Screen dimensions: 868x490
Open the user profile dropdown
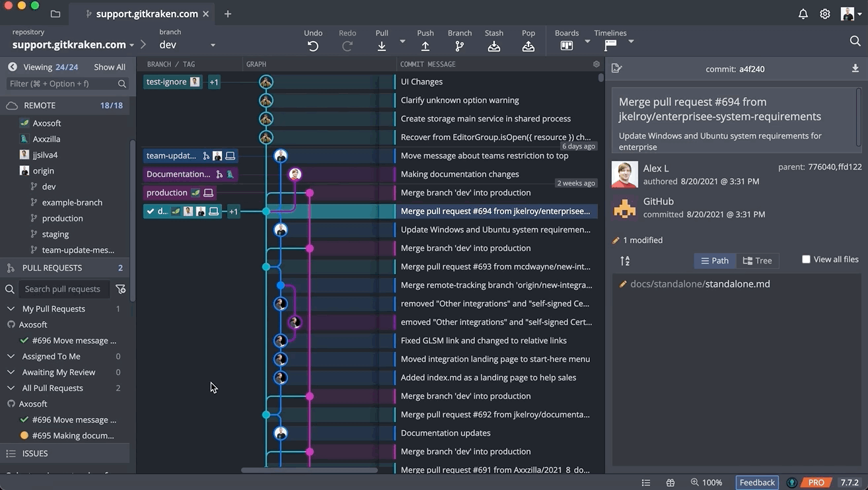851,14
